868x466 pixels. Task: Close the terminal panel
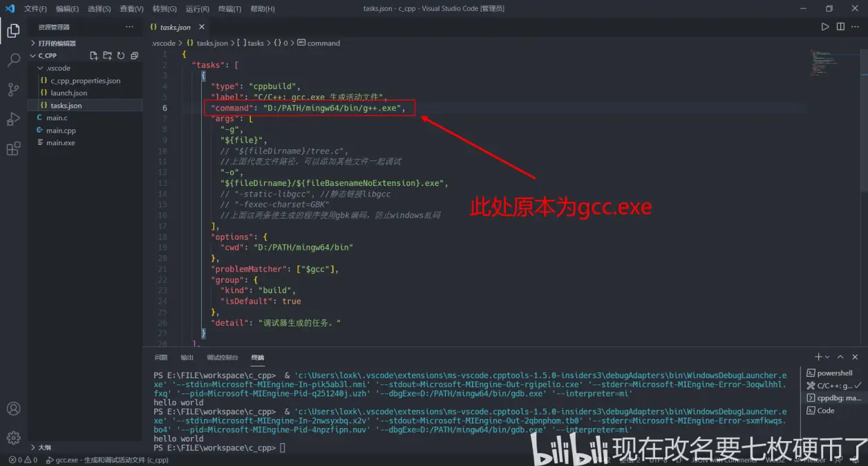pyautogui.click(x=856, y=357)
